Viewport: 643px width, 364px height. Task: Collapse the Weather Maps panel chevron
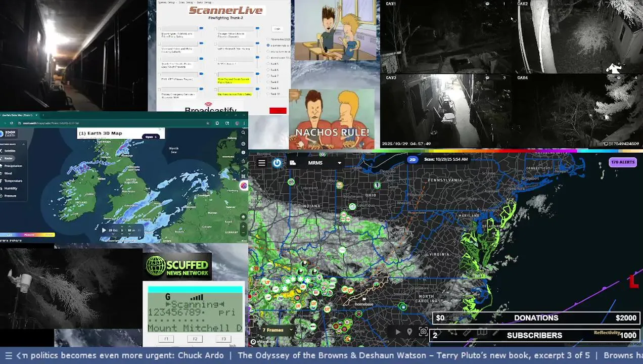pos(24,144)
